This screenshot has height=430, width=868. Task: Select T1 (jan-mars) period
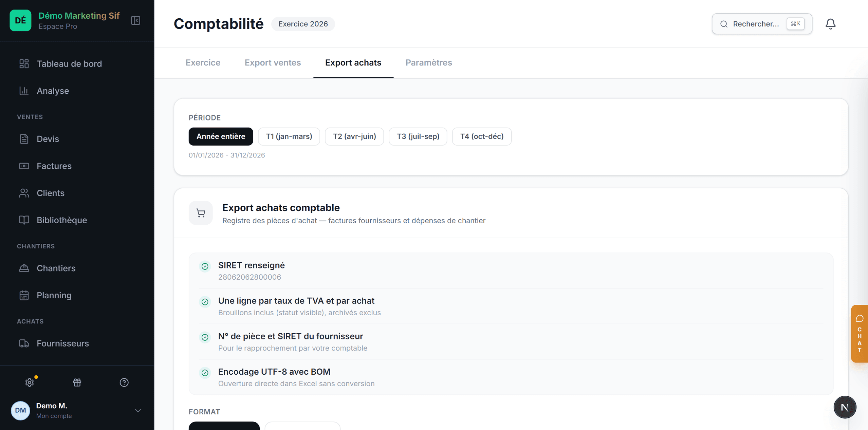[289, 136]
